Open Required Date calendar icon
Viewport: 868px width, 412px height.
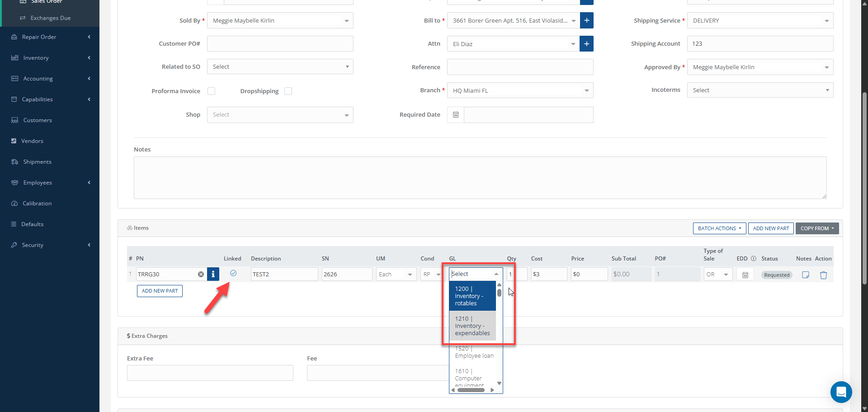(456, 115)
